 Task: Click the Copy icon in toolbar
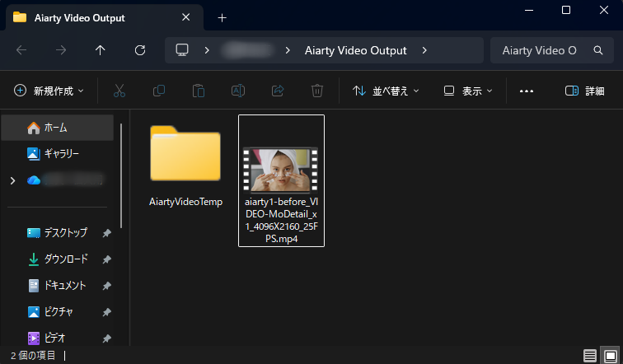pos(159,91)
